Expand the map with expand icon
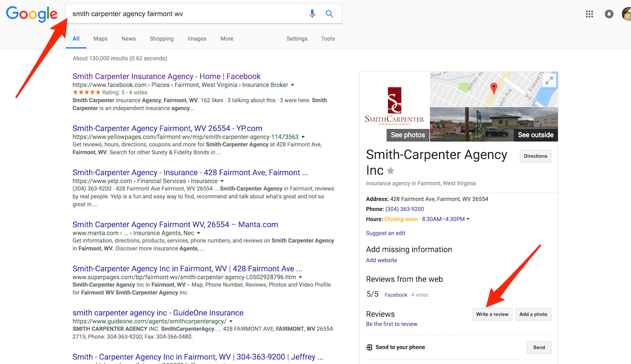Image resolution: width=631 pixels, height=364 pixels. [549, 80]
